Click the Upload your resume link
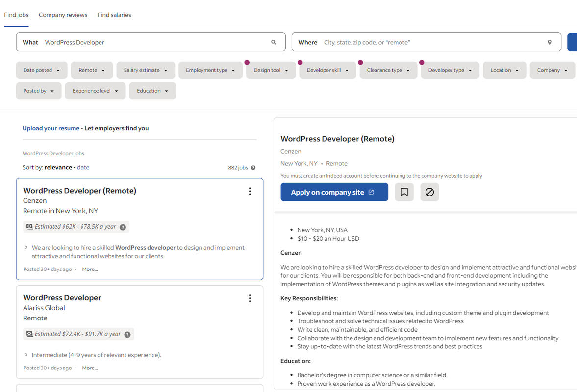The image size is (577, 392). tap(51, 128)
